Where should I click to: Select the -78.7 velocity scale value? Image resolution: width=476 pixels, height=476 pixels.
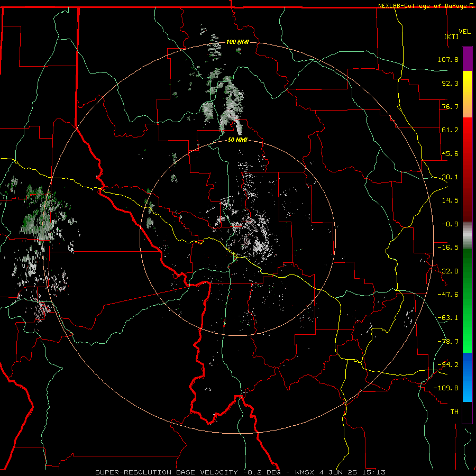tap(448, 342)
